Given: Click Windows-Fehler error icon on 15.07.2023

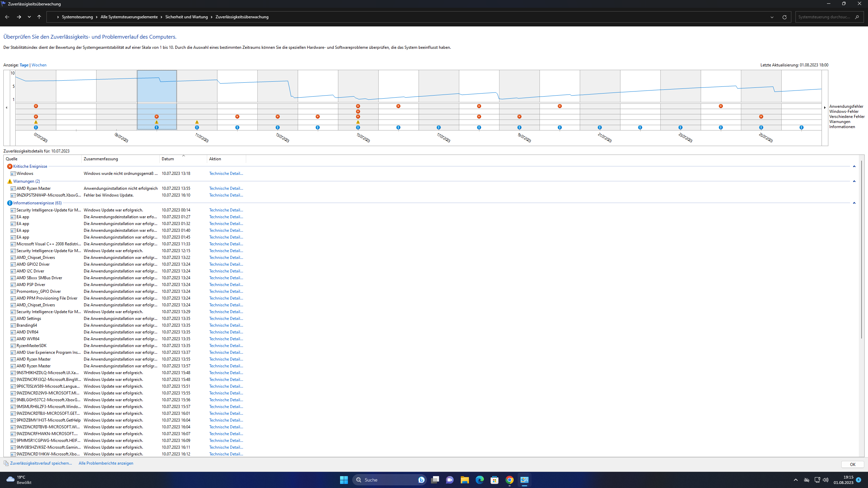Looking at the screenshot, I should 358,111.
